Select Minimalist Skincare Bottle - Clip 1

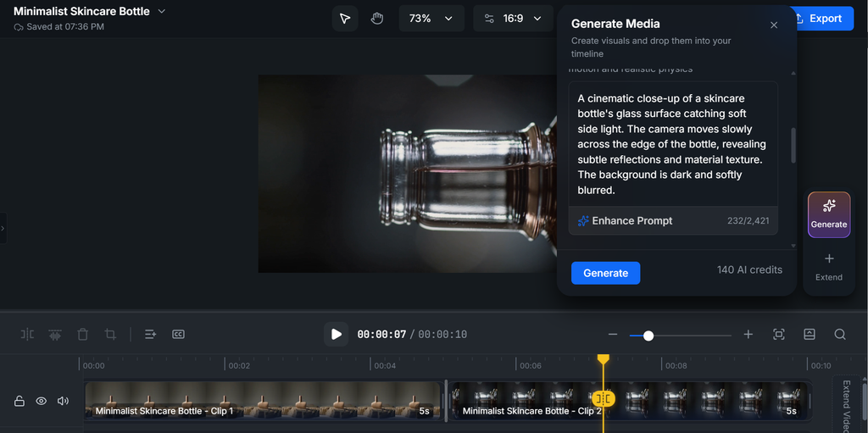tap(263, 400)
